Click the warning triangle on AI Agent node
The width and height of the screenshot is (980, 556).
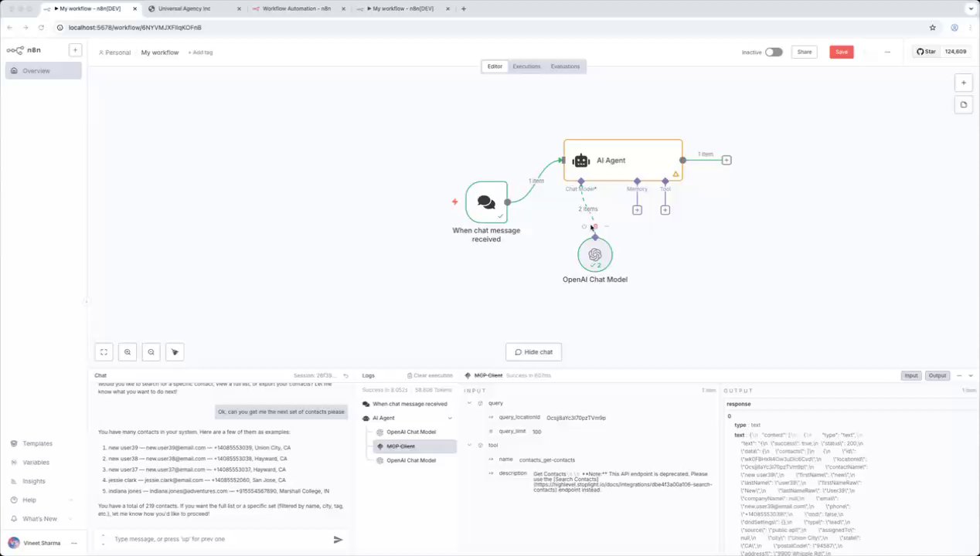click(675, 175)
